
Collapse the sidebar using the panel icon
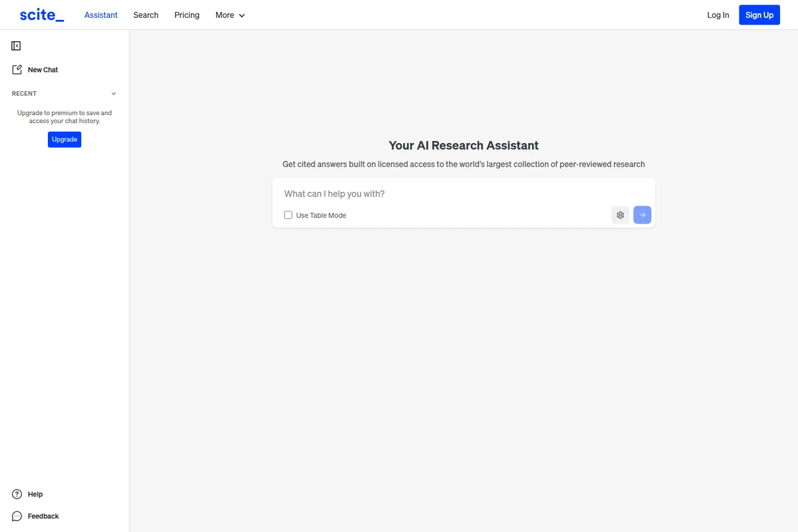tap(15, 45)
